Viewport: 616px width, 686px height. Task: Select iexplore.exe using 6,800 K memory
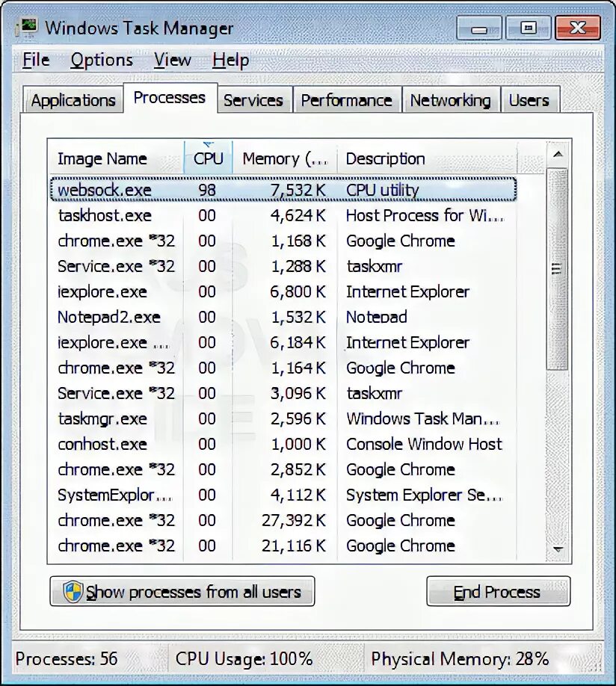(283, 291)
